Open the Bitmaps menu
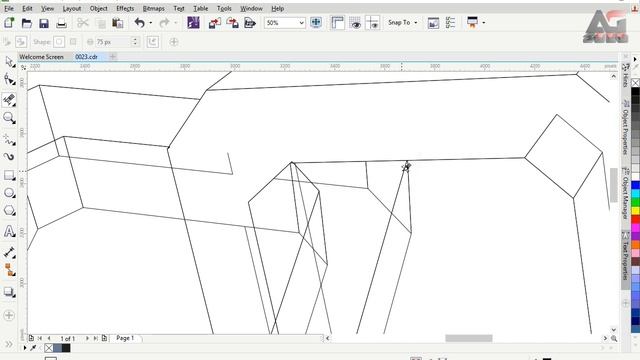Screen dimensions: 640x360 click(153, 8)
